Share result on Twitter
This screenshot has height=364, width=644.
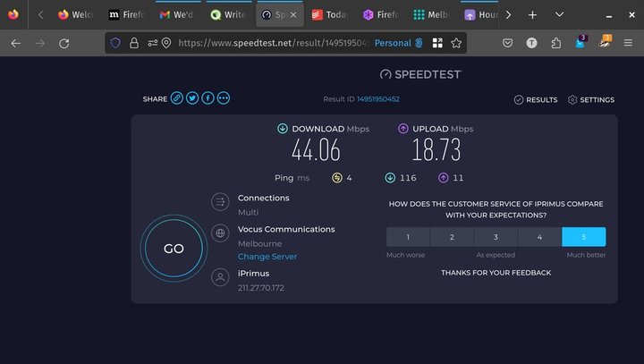(x=192, y=98)
